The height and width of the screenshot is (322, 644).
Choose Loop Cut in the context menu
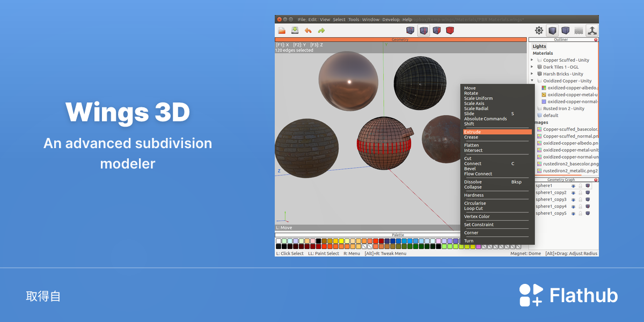pos(473,208)
